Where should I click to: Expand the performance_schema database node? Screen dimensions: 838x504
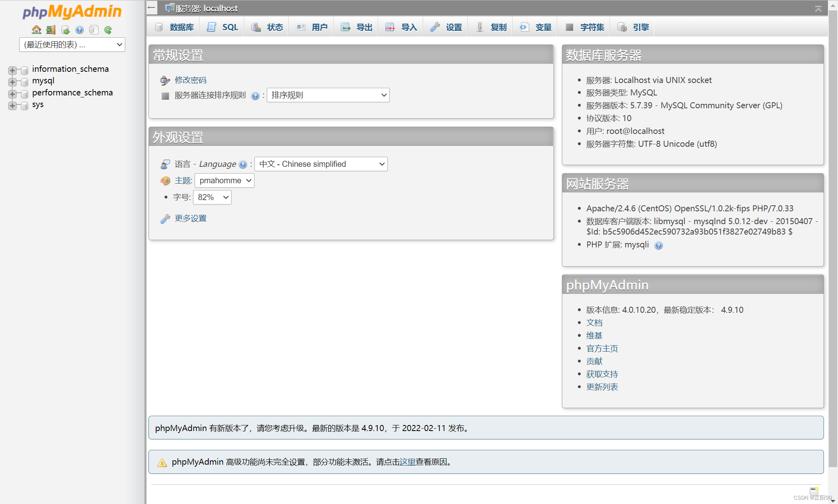[x=12, y=94]
